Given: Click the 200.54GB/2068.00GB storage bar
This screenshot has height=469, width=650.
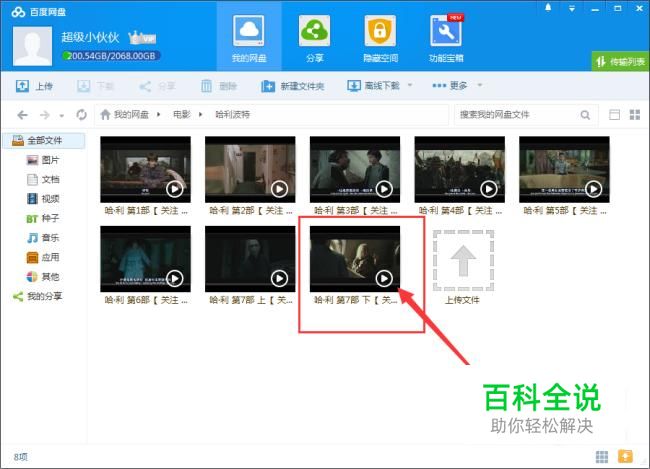Looking at the screenshot, I should click(x=111, y=56).
